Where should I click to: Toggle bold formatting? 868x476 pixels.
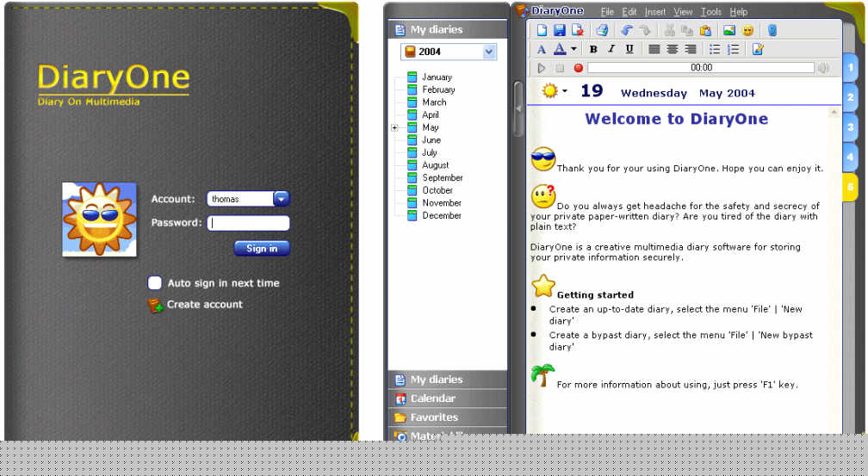593,49
